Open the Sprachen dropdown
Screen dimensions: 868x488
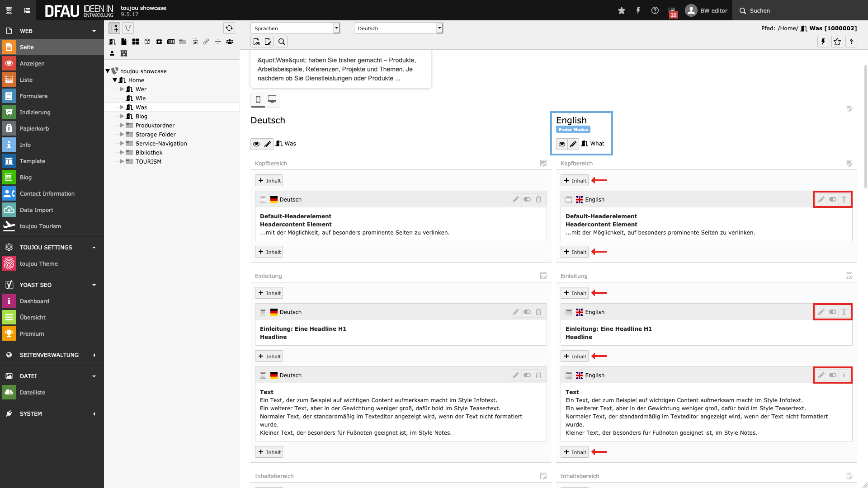pos(295,28)
